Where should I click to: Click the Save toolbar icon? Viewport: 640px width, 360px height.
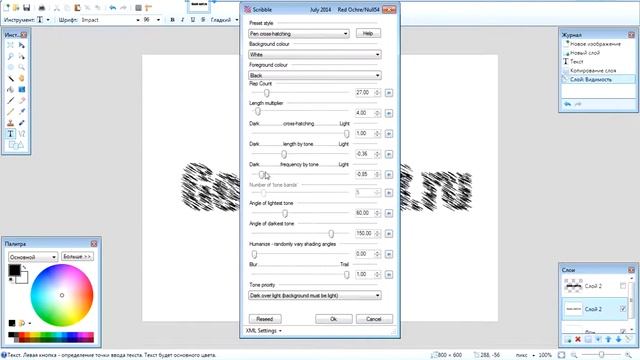coord(27,8)
